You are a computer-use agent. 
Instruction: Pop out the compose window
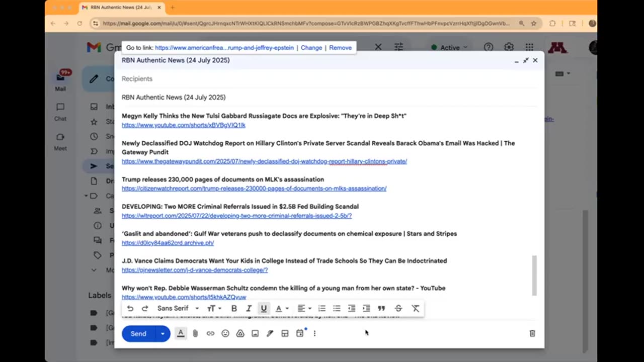click(526, 60)
